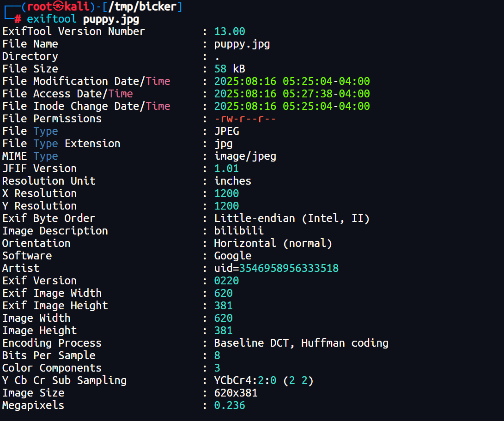Click the 58 kB file size value

[230, 69]
